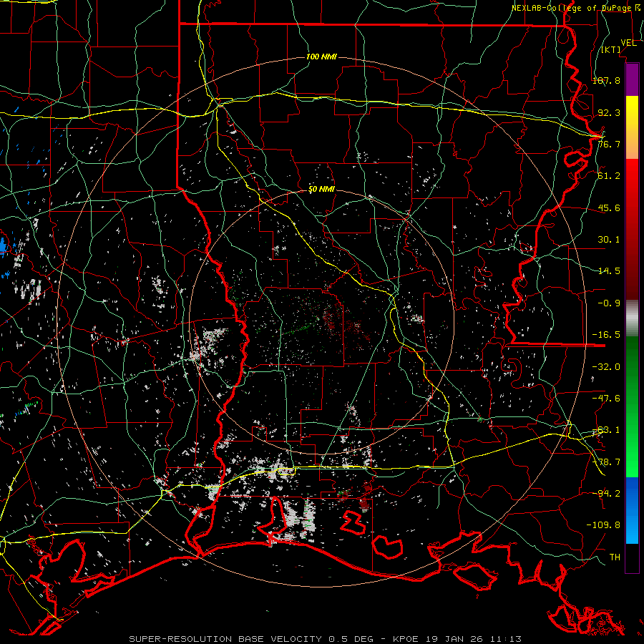Viewport: 644px width, 644px height.
Task: Select the 45.6 legend value
Action: [x=609, y=208]
